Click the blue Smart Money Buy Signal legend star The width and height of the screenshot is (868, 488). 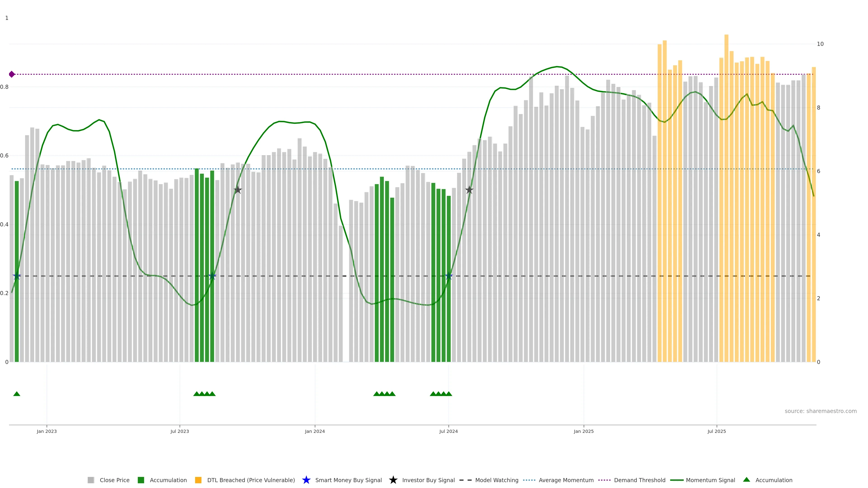coord(306,480)
